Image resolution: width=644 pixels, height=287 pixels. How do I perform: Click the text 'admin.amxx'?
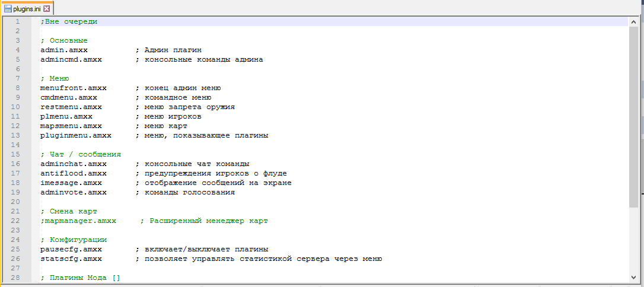(x=64, y=50)
